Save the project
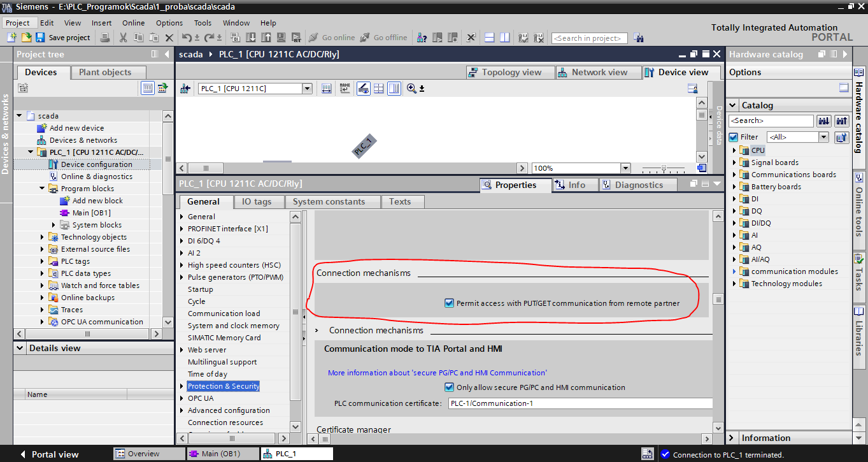This screenshot has height=462, width=868. [x=62, y=38]
